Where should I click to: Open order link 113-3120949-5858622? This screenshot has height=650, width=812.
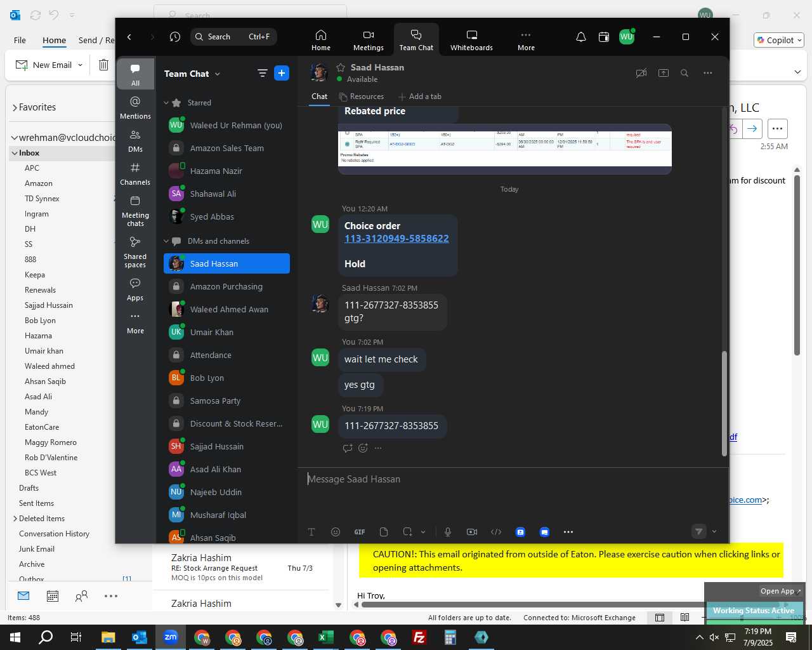pos(396,239)
